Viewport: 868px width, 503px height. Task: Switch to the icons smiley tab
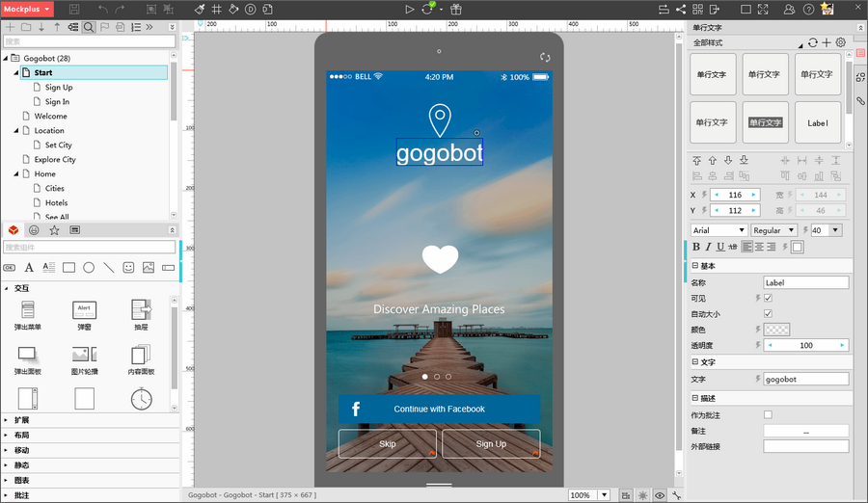34,229
